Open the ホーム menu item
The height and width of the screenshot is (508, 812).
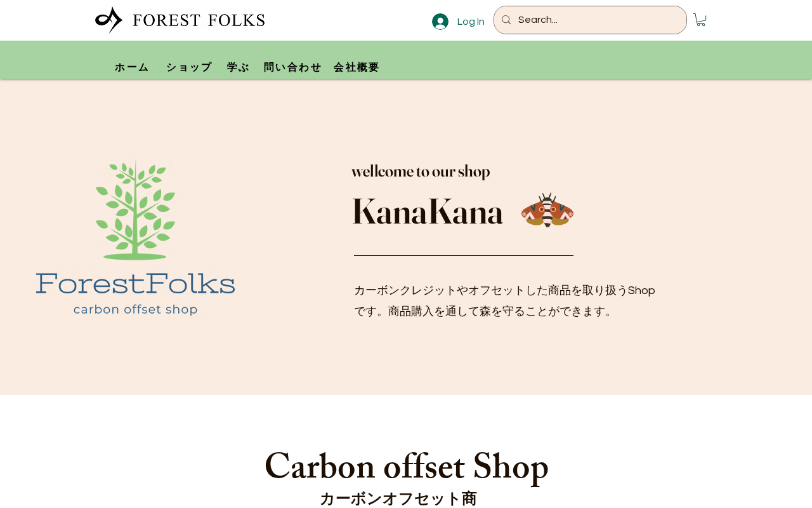click(x=131, y=67)
